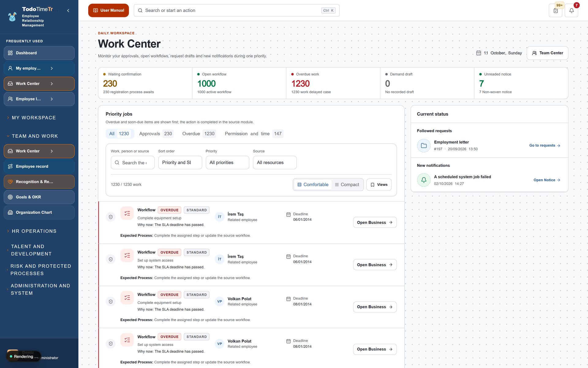Focus the 'Search or start an action' field
Screen dimensions: 588x368
(x=236, y=10)
